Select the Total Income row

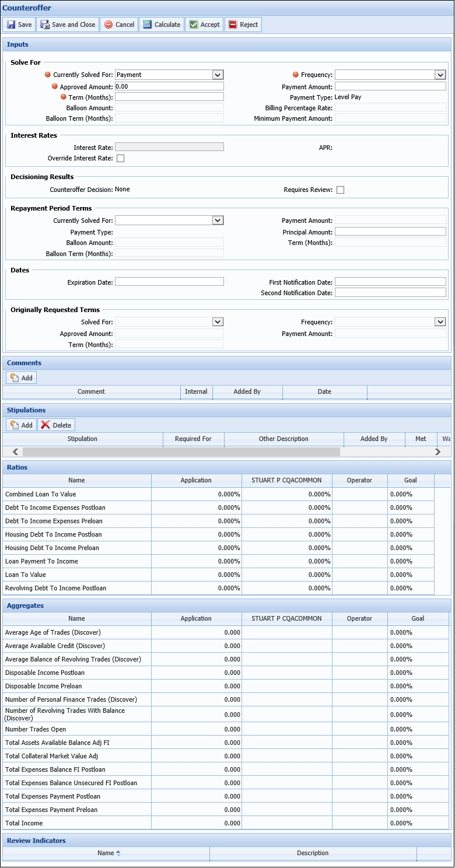coord(226,823)
